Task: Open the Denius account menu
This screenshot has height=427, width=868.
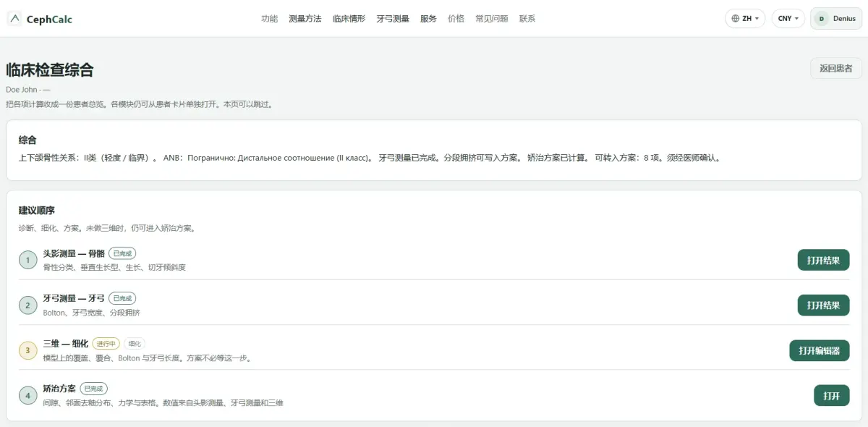Action: [x=836, y=19]
